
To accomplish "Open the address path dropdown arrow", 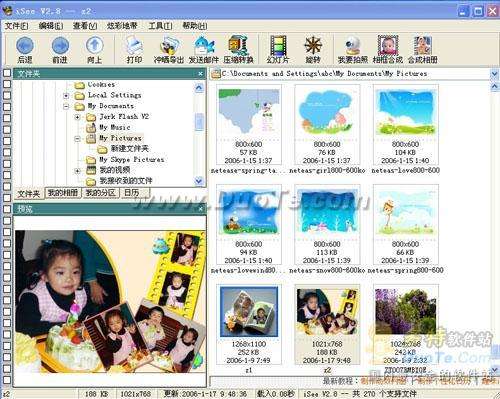I will [495, 74].
